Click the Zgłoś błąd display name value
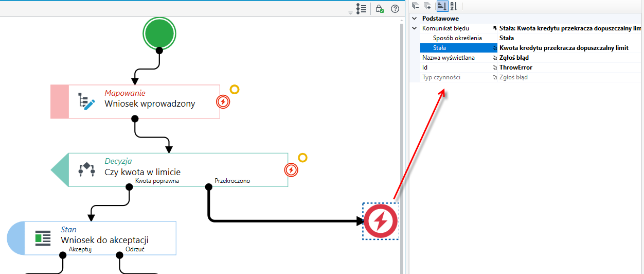644x274 pixels. pyautogui.click(x=514, y=58)
